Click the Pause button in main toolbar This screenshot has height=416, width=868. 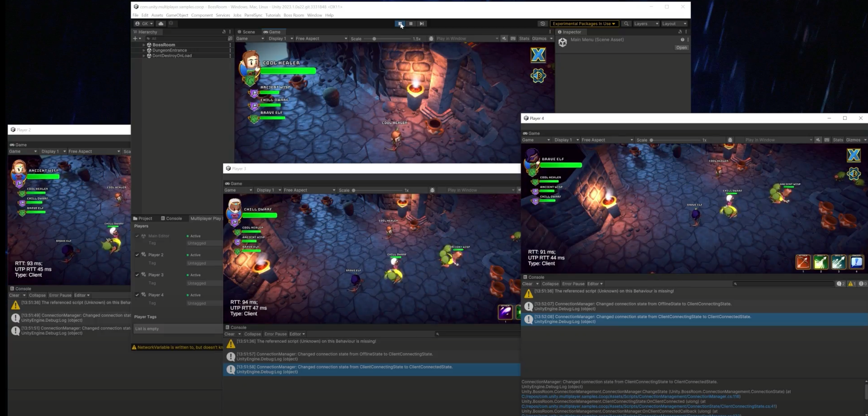click(x=411, y=24)
